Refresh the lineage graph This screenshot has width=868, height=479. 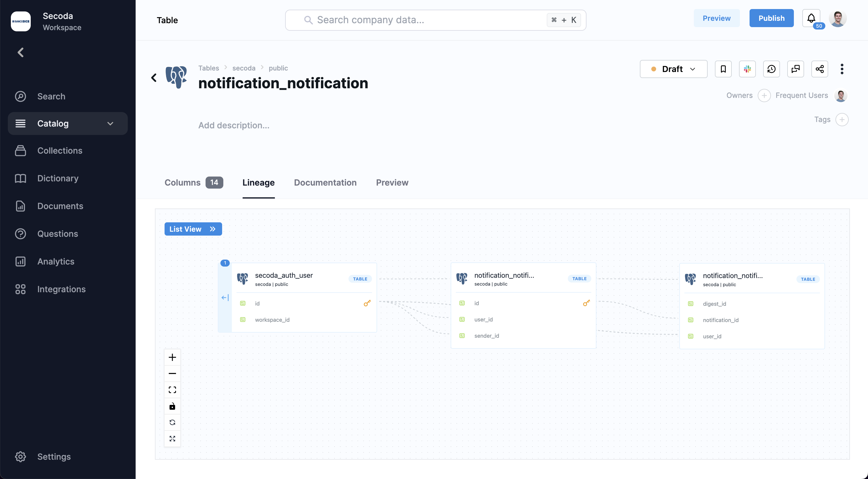(172, 422)
